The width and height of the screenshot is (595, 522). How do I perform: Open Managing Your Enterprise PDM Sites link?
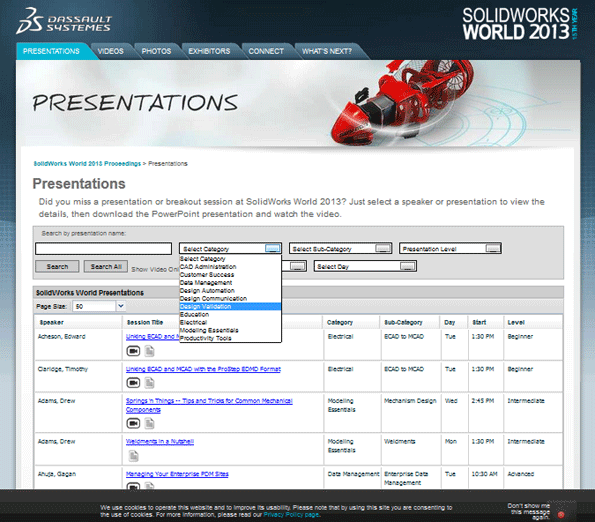pyautogui.click(x=177, y=474)
